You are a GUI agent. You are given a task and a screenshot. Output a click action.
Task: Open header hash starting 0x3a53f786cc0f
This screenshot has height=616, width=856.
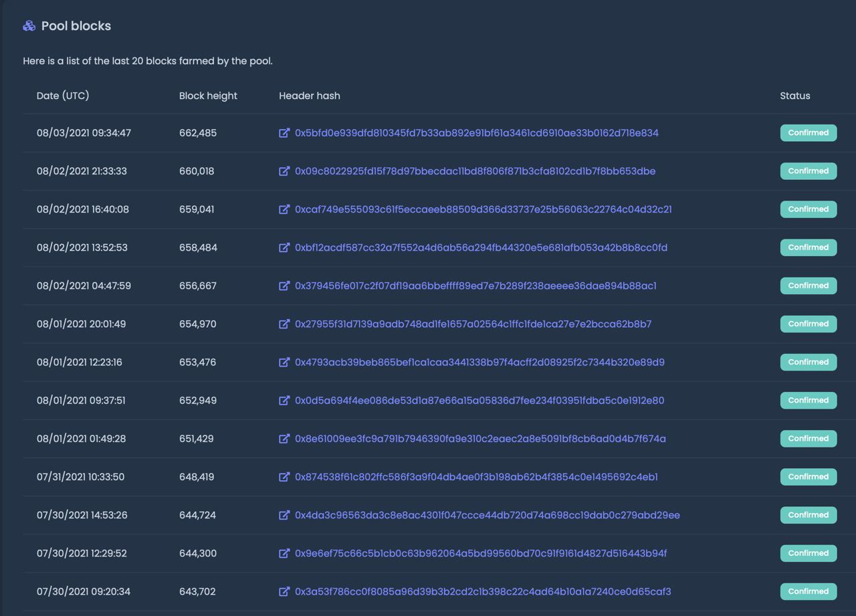(x=483, y=591)
